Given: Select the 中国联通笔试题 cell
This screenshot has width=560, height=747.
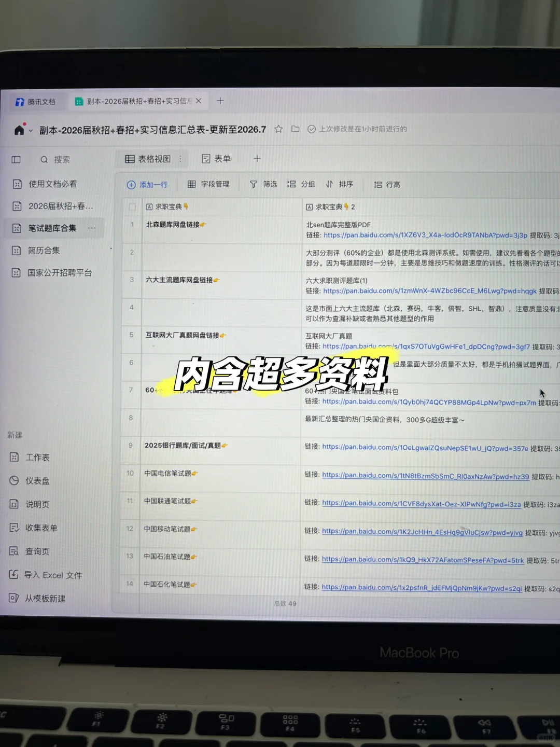Looking at the screenshot, I should (x=221, y=506).
